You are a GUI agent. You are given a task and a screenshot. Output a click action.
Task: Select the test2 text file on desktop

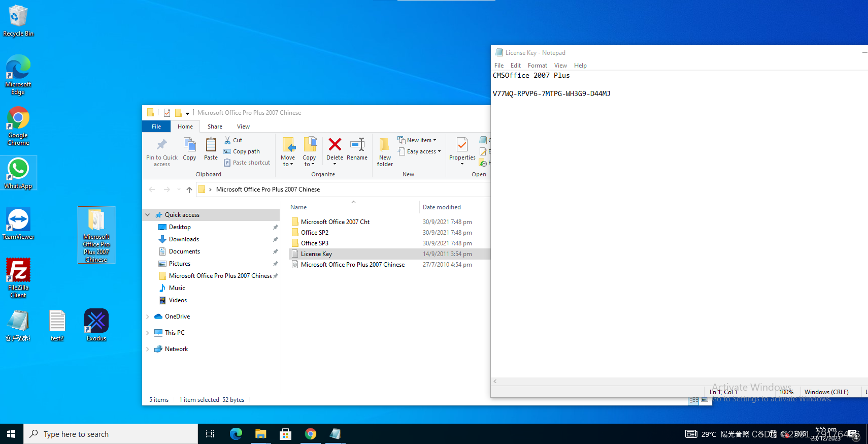57,325
